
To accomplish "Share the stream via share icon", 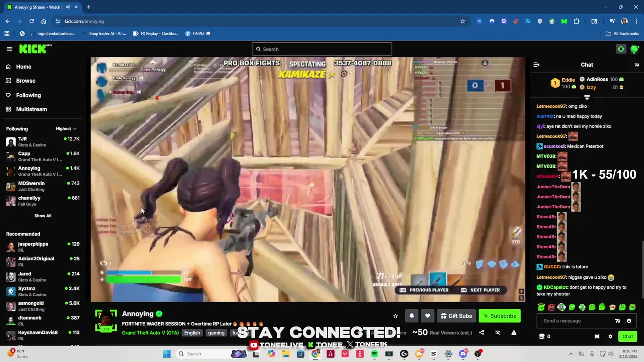I will 481,333.
